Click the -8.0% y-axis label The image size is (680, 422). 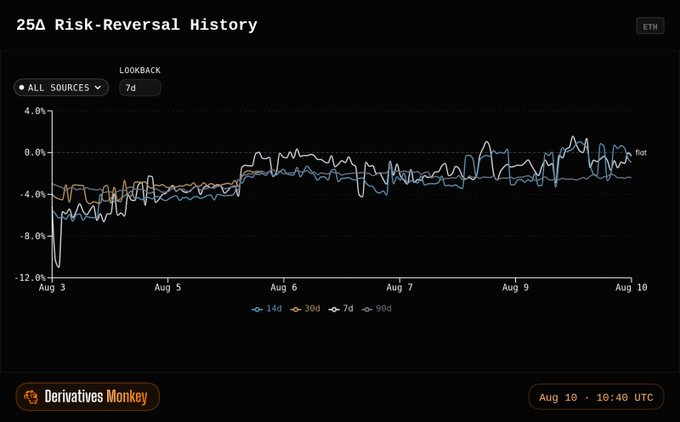(x=33, y=236)
